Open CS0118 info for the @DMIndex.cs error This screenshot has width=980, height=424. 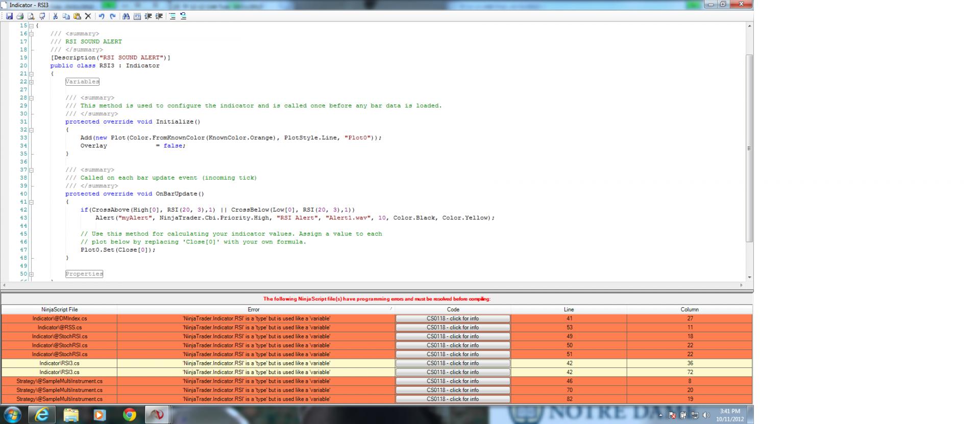(x=453, y=318)
